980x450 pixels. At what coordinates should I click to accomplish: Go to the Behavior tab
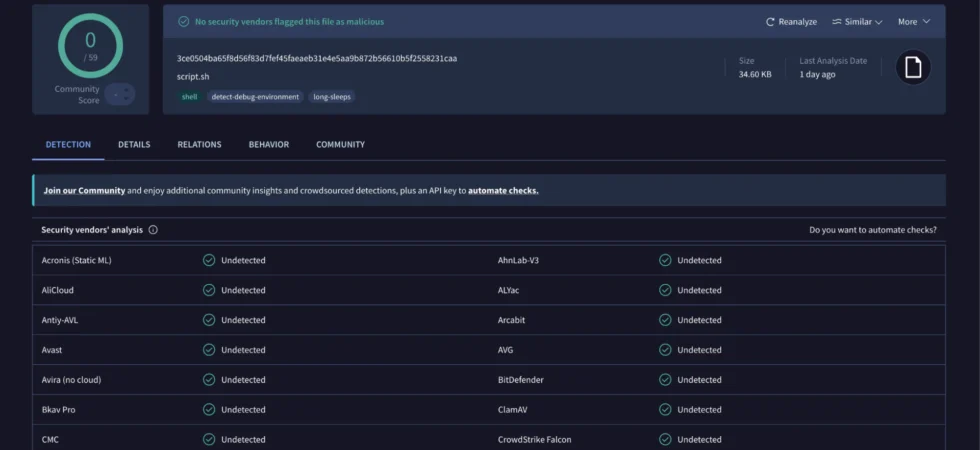pyautogui.click(x=269, y=144)
